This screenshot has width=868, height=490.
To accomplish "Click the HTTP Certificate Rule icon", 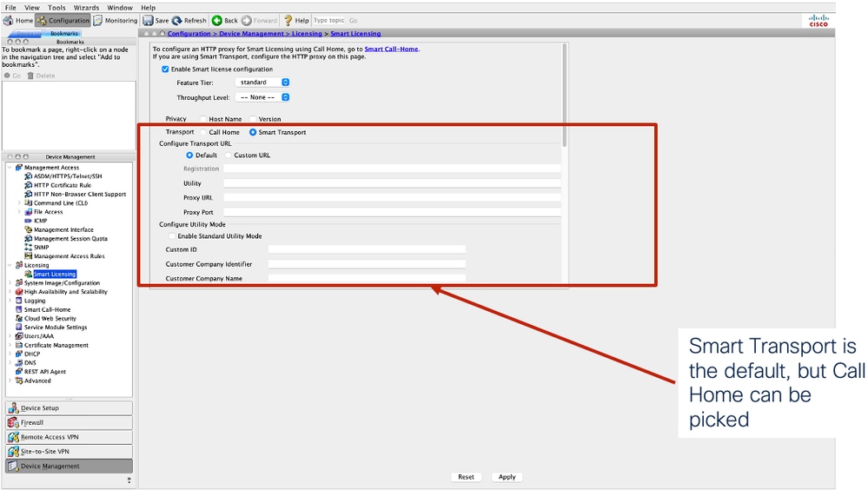I will (28, 185).
